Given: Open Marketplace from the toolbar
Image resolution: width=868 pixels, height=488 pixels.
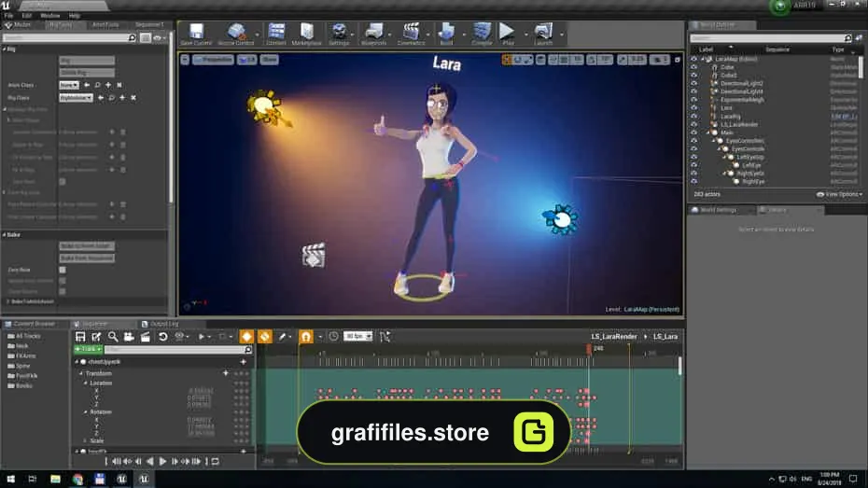Looking at the screenshot, I should 307,35.
